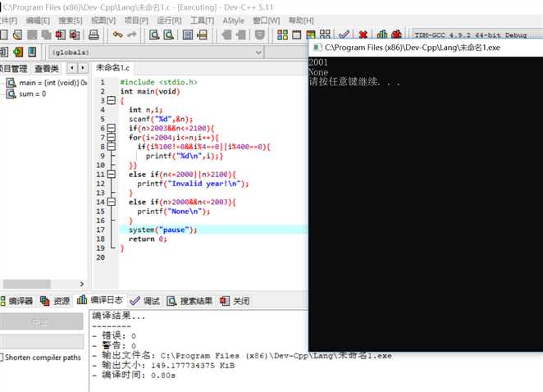Collapse the if-block fold at line 8

coord(112,147)
